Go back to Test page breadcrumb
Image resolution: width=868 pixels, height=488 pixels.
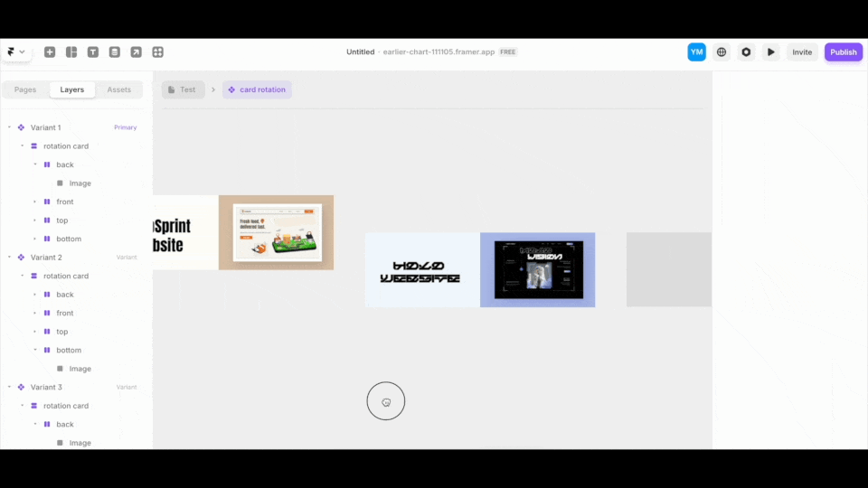point(183,89)
